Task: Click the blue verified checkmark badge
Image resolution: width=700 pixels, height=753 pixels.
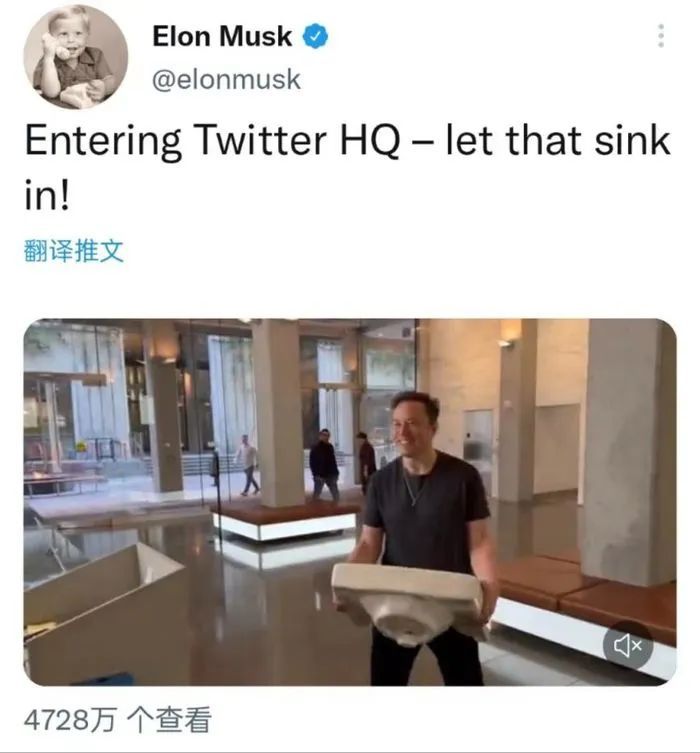Action: (315, 36)
